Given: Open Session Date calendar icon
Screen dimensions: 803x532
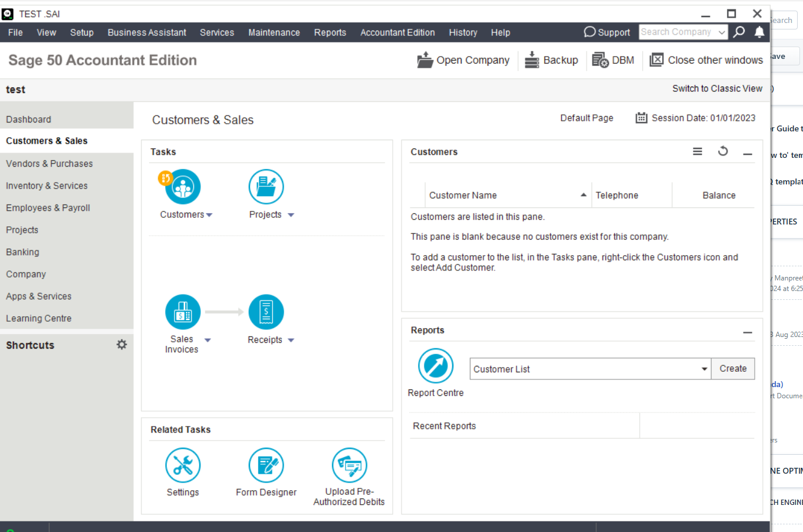Looking at the screenshot, I should (641, 118).
